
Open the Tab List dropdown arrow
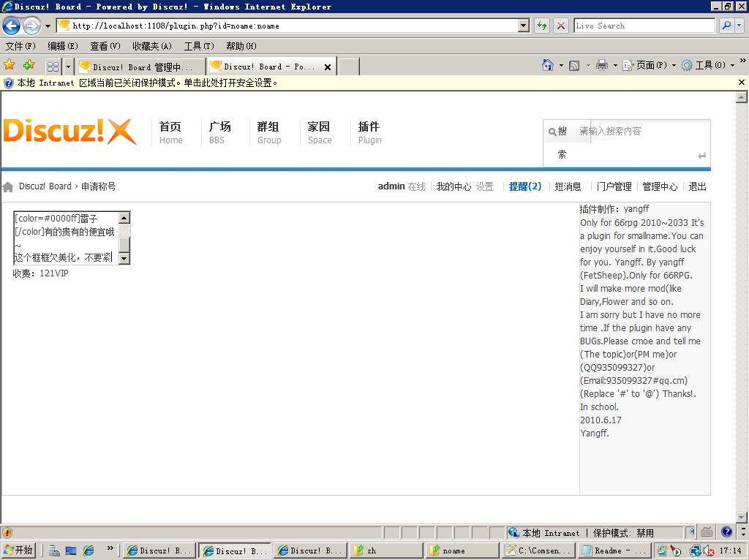click(x=68, y=67)
